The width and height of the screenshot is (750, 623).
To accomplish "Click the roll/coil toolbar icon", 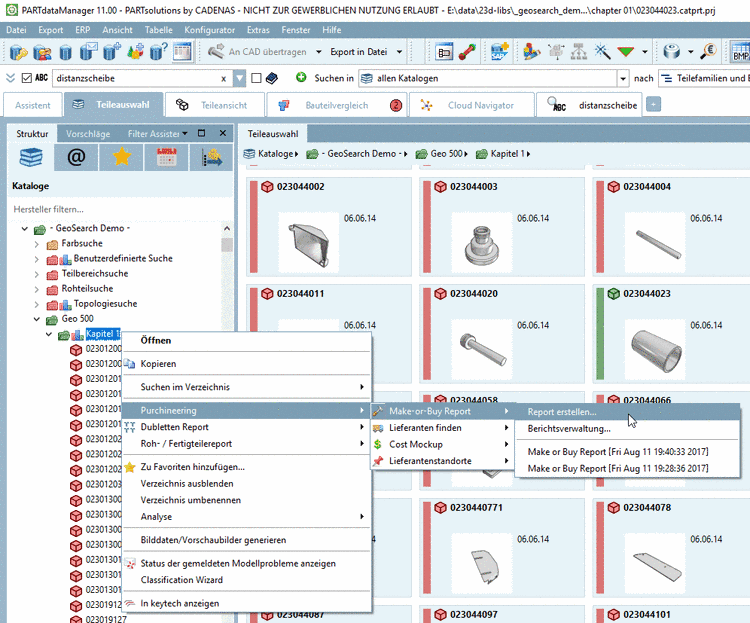I will pos(672,52).
